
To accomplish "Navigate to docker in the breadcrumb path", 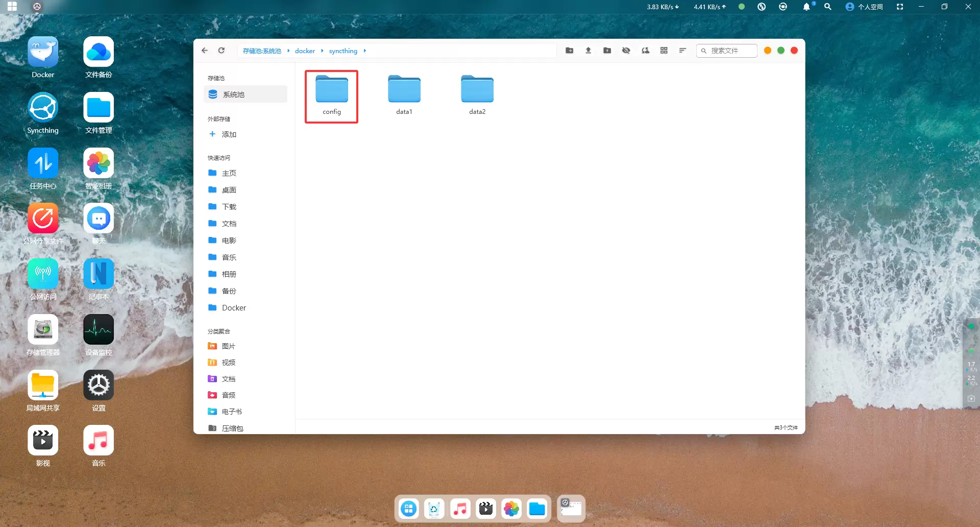I will 305,51.
